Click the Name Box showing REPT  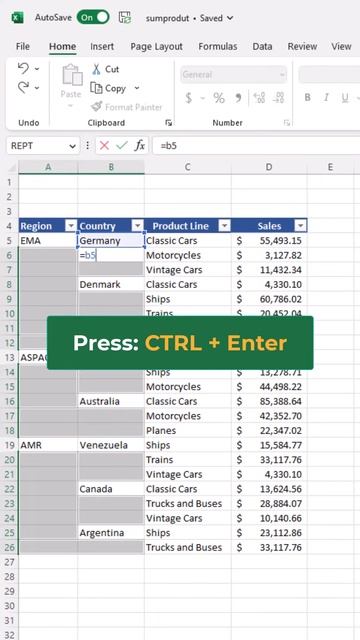pos(37,146)
